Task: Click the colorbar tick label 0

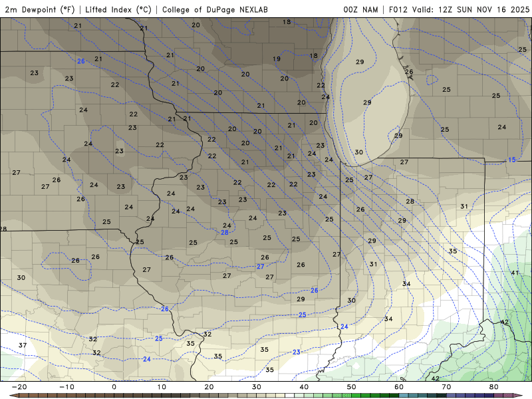Action: click(114, 387)
